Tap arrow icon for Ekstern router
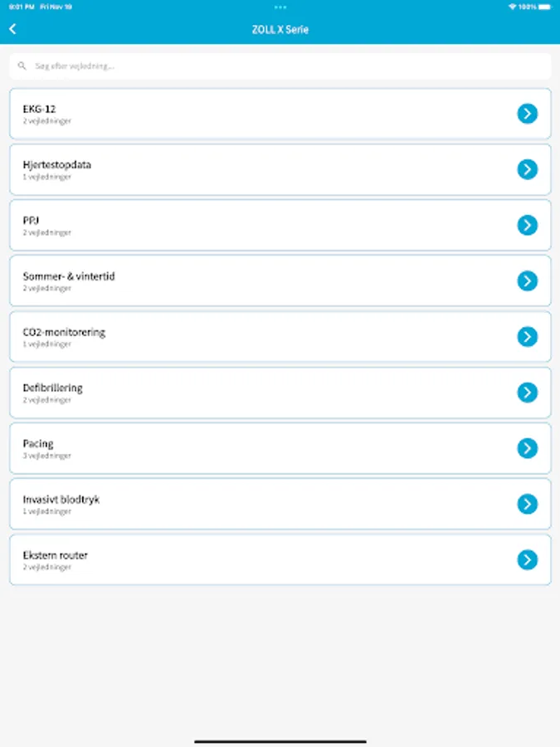The height and width of the screenshot is (747, 560). (x=528, y=559)
